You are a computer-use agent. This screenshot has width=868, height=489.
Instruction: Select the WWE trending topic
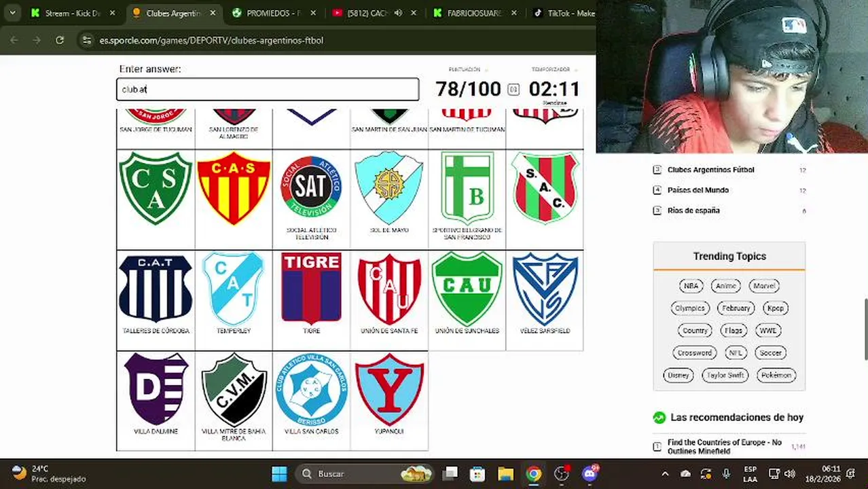(x=768, y=331)
